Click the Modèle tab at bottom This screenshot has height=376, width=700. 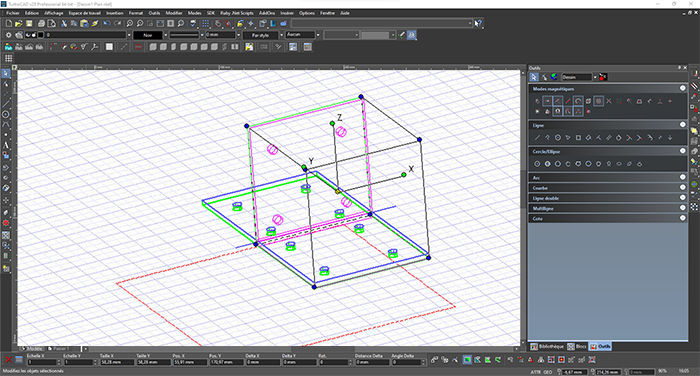32,348
